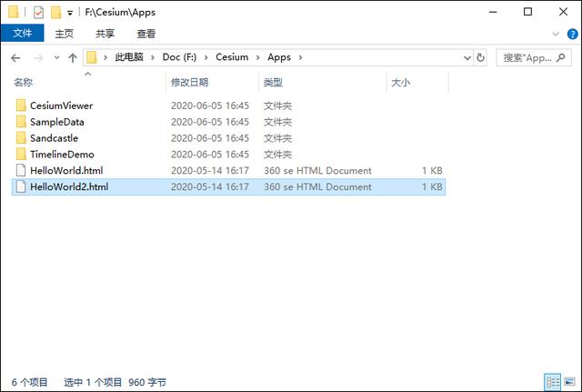Expand chevron after Apps breadcrumb
The image size is (582, 392).
point(300,57)
